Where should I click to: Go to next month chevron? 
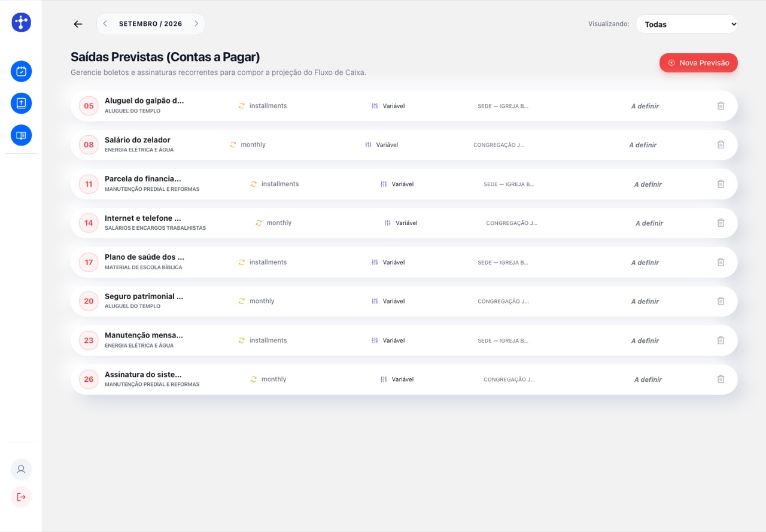[x=196, y=24]
